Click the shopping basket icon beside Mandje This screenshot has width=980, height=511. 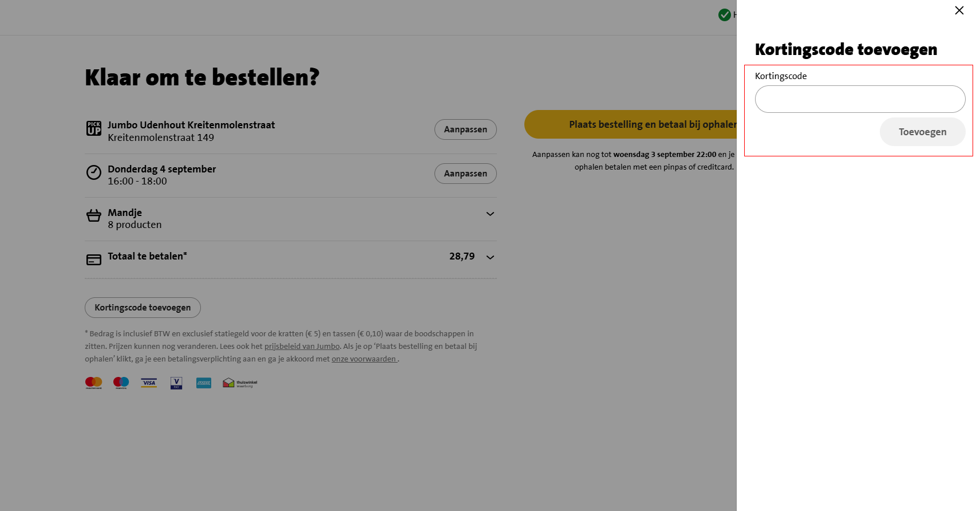[x=94, y=215]
